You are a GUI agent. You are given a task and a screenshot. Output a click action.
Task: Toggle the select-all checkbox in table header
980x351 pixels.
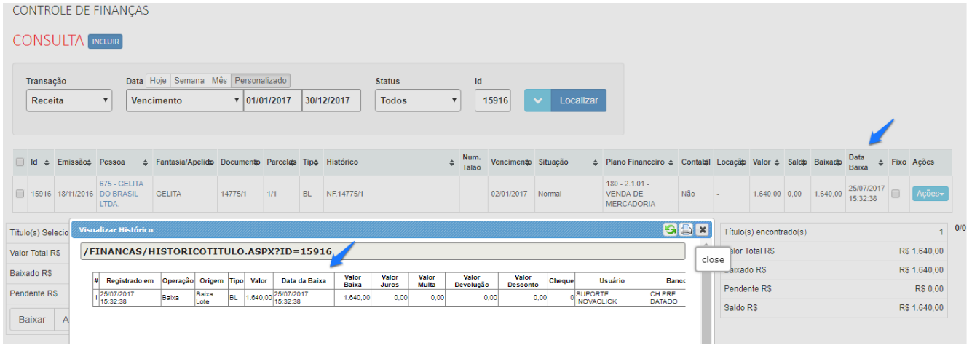20,162
